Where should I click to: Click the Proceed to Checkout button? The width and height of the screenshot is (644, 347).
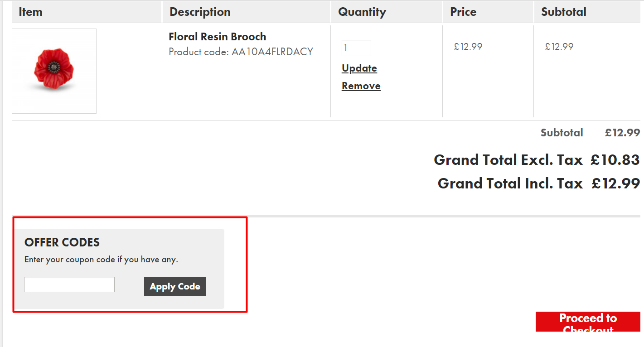[588, 322]
